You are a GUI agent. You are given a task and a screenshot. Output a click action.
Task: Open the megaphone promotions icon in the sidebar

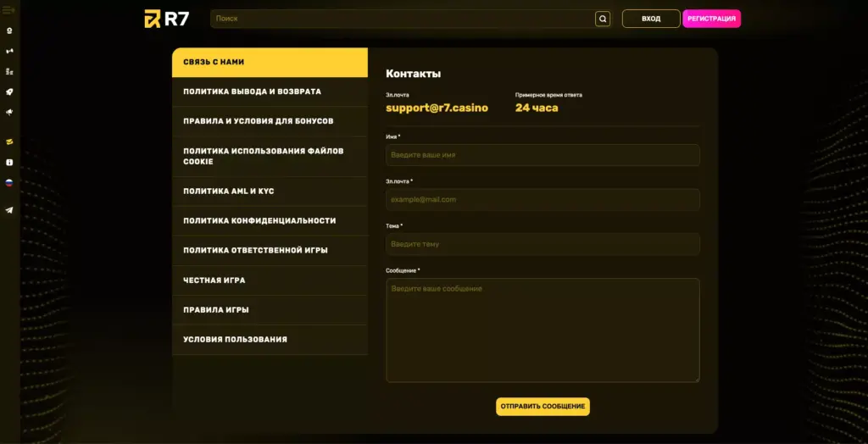click(x=8, y=113)
